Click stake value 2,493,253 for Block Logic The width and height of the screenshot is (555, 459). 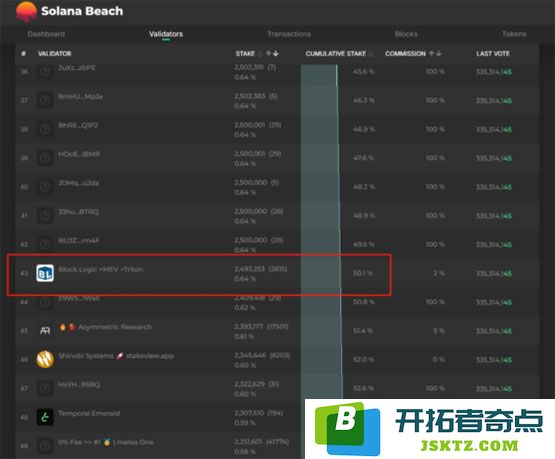[250, 269]
